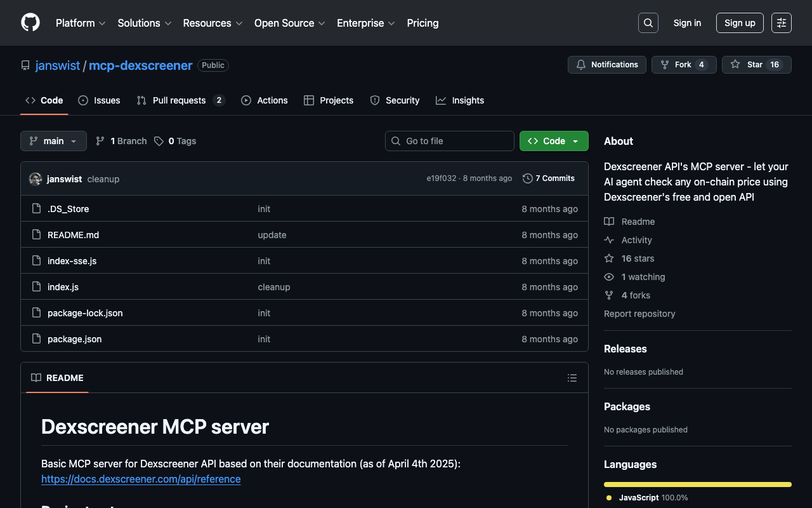Click the Activity pulse icon in About
Image resolution: width=812 pixels, height=508 pixels.
pos(609,240)
